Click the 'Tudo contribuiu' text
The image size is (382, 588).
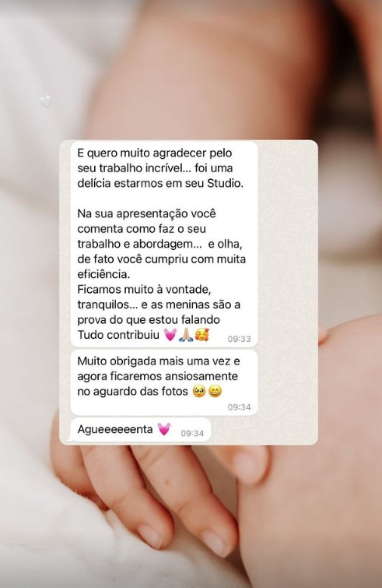click(x=118, y=335)
